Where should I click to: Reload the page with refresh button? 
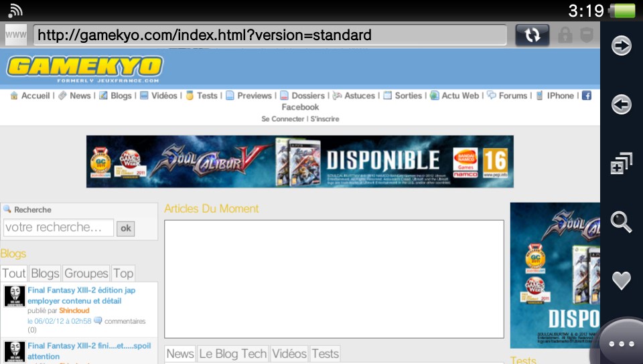point(532,35)
